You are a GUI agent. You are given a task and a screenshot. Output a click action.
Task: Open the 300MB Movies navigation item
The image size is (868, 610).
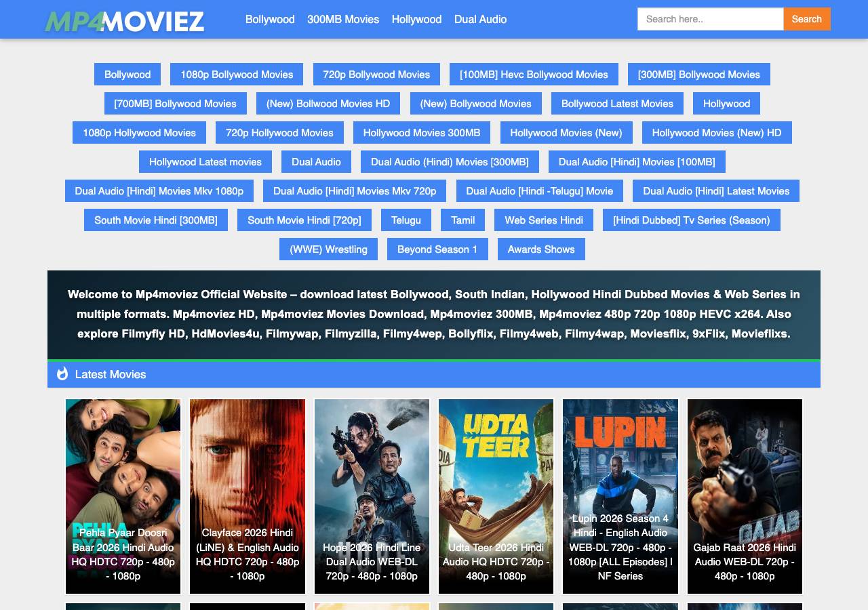tap(343, 19)
